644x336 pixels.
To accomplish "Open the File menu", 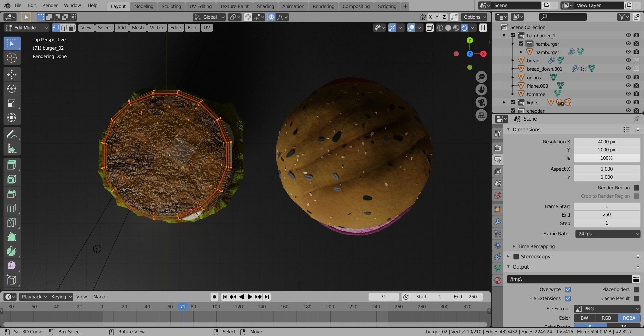I will click(18, 5).
